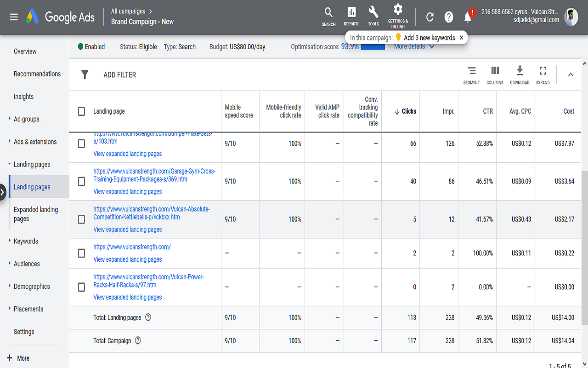Sort by Mobile speed score column

(x=239, y=111)
